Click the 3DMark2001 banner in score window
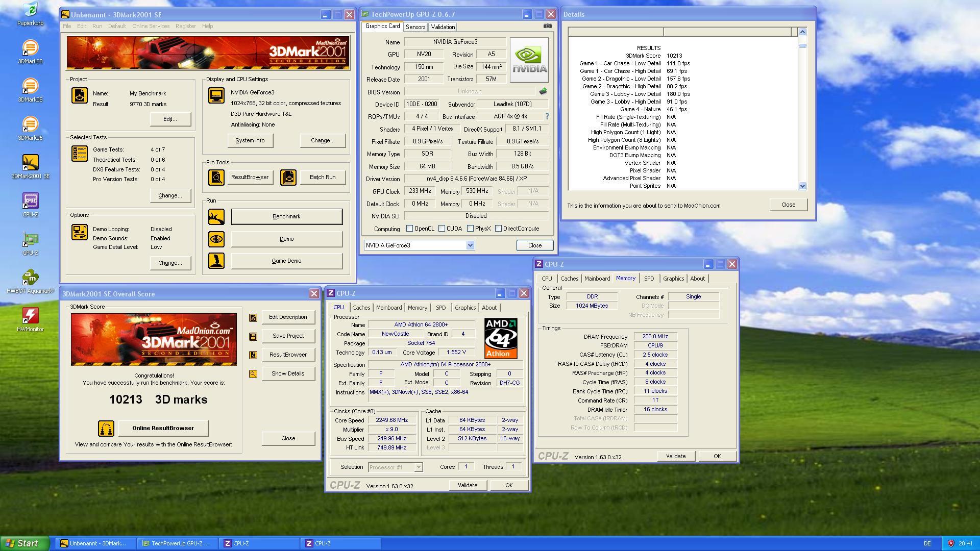Screen dimensions: 980x551 (154, 339)
